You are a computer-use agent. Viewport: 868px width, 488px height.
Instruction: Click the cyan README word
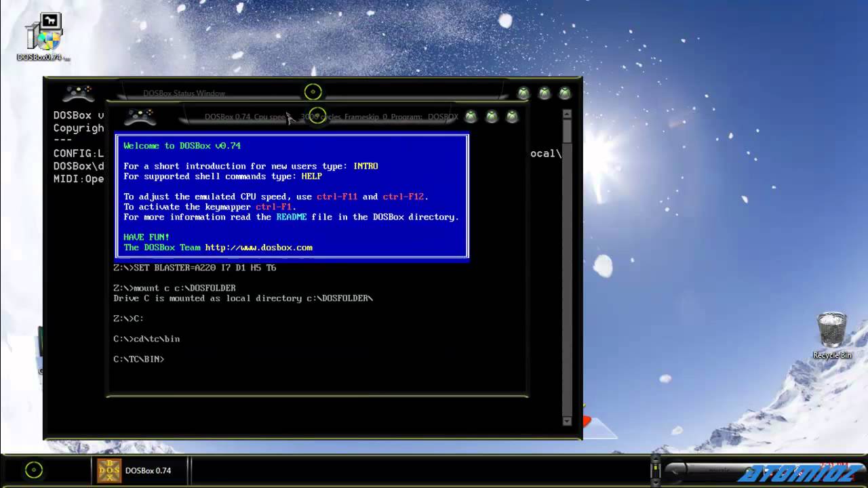point(292,217)
